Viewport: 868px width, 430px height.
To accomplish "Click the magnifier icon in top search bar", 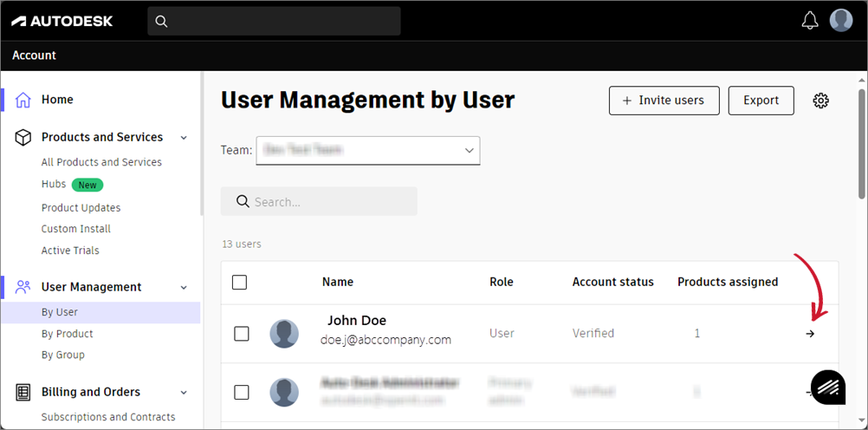I will (x=161, y=21).
